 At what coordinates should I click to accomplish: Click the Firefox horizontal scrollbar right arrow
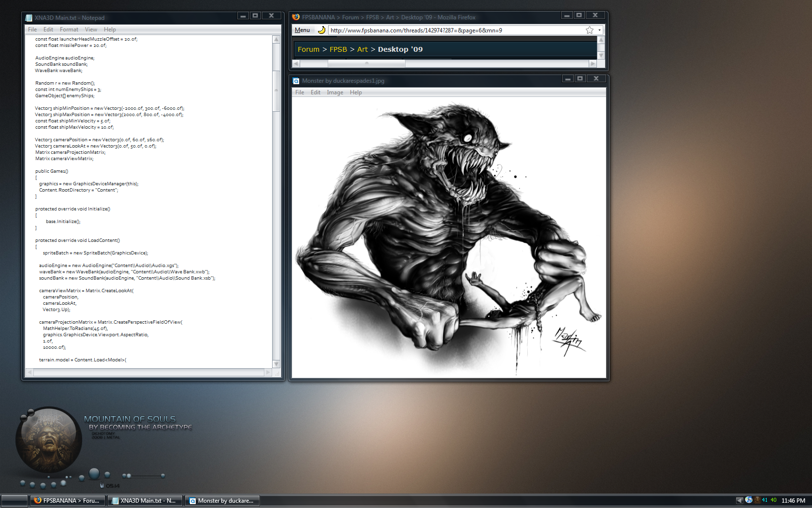click(593, 63)
